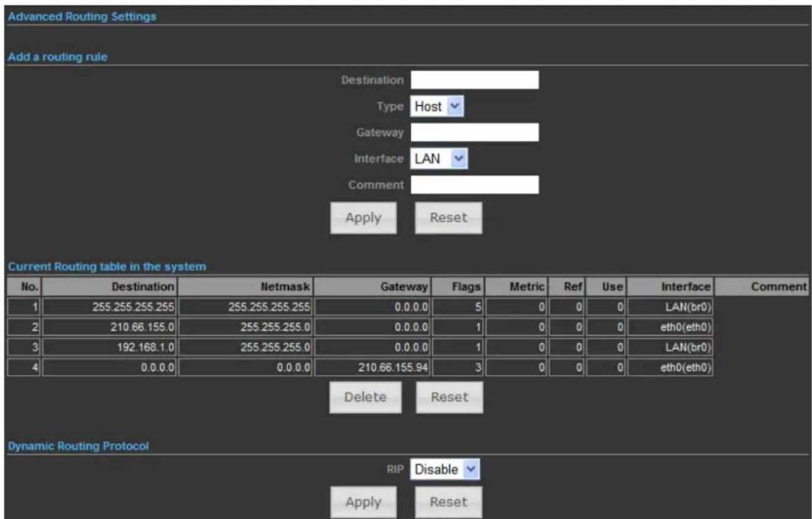The image size is (812, 519).
Task: Reset the Dynamic Routing Protocol setting
Action: click(449, 502)
